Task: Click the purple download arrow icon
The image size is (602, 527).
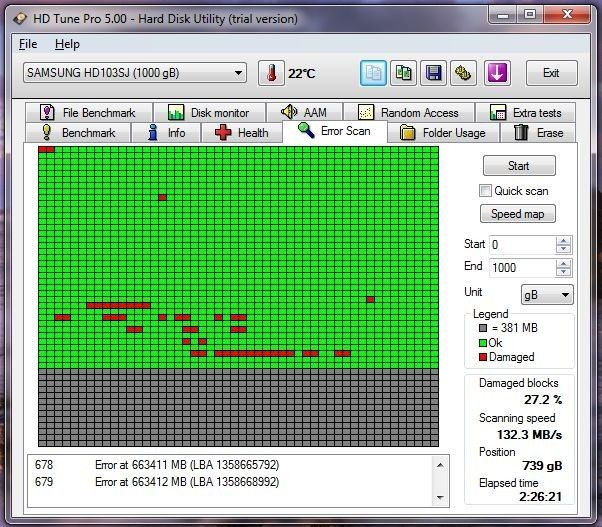Action: [497, 73]
